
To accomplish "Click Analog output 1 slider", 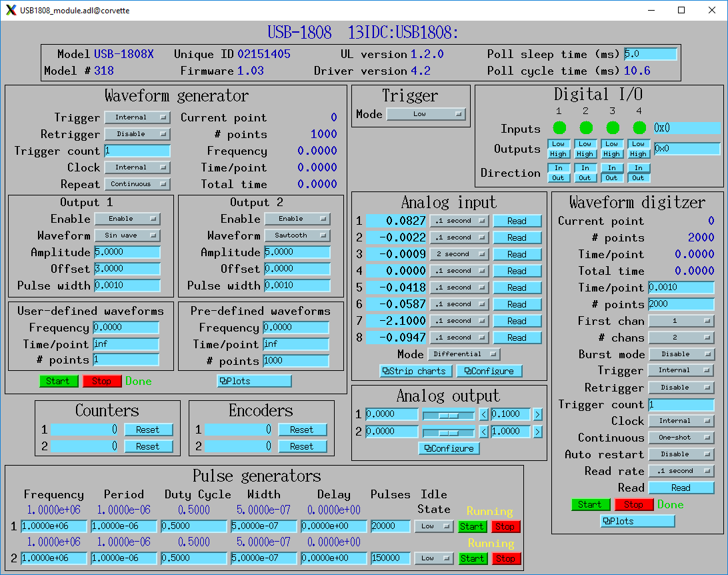I will click(x=449, y=415).
